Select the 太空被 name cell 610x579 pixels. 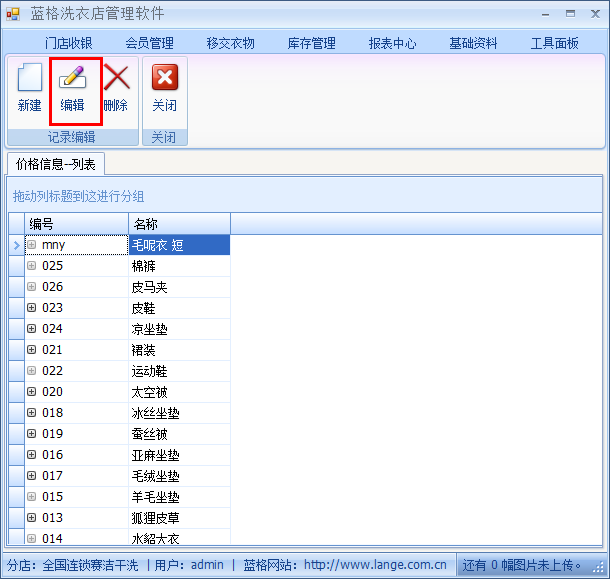(179, 392)
